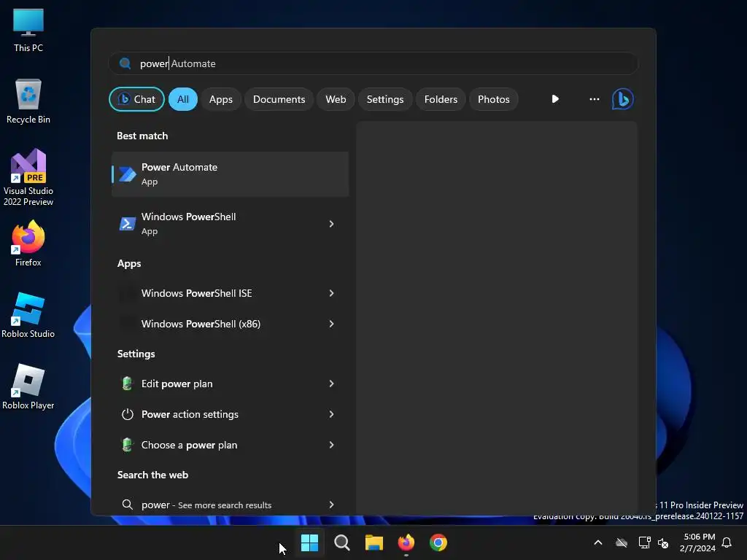Image resolution: width=747 pixels, height=560 pixels.
Task: Click 'See more search results' for power
Action: tap(225, 505)
